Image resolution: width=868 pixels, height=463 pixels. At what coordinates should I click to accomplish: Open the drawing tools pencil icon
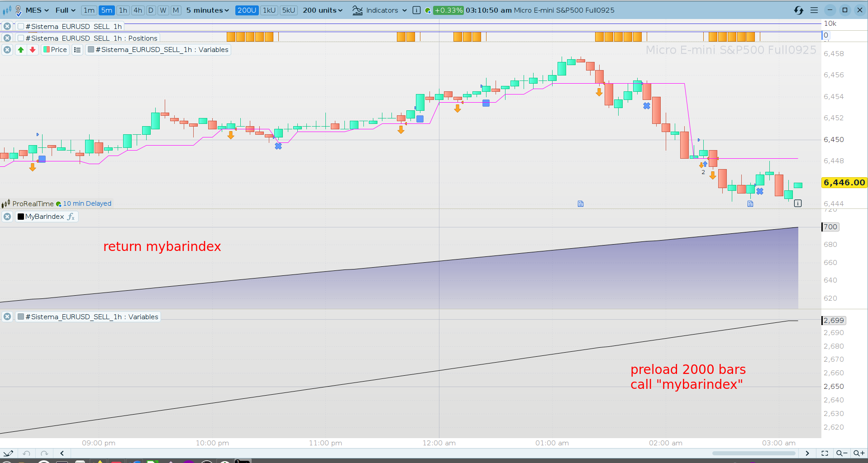pos(8,453)
